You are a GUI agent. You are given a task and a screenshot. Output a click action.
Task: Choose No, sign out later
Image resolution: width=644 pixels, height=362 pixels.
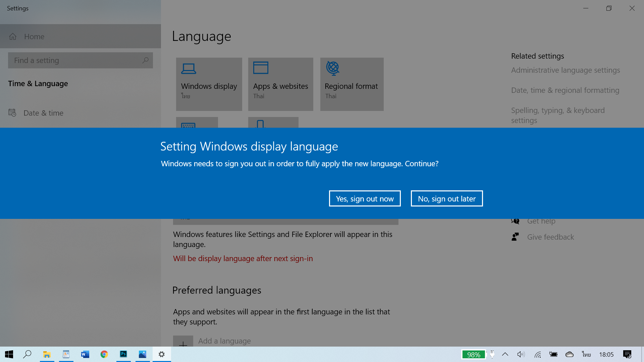tap(447, 198)
